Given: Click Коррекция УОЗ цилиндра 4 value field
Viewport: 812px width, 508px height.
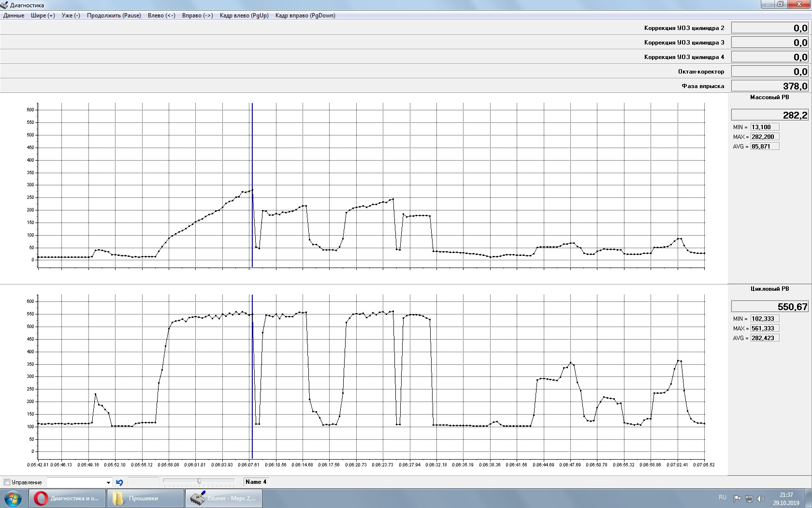Looking at the screenshot, I should [x=769, y=57].
